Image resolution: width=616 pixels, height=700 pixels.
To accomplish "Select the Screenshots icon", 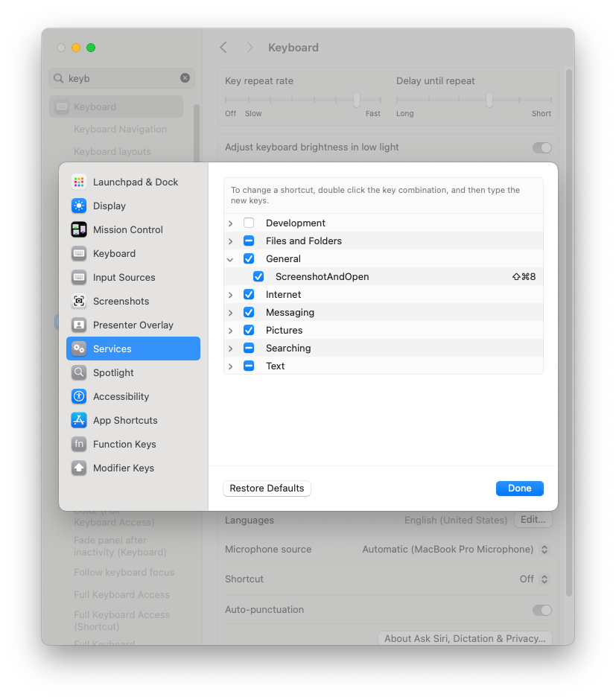I will coord(78,301).
